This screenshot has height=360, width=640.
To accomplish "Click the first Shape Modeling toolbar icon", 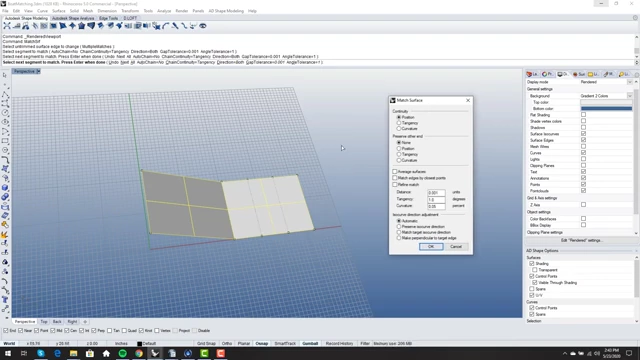I will (7, 26).
